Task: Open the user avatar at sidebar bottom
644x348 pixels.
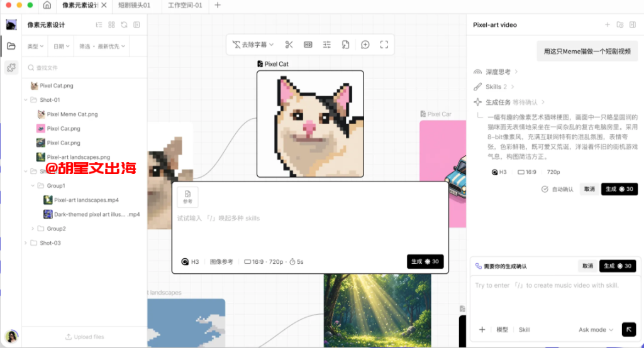Action: coord(11,337)
